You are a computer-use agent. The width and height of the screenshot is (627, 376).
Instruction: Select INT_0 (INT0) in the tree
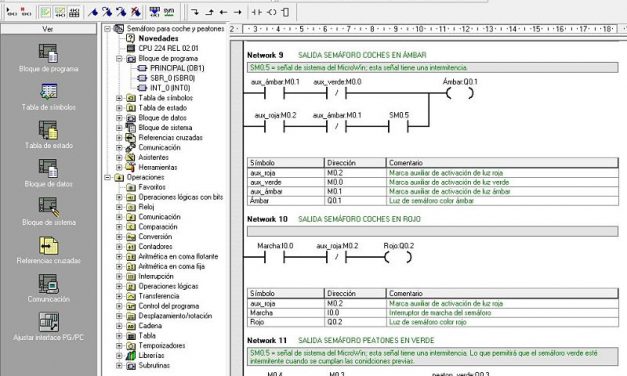pos(170,88)
